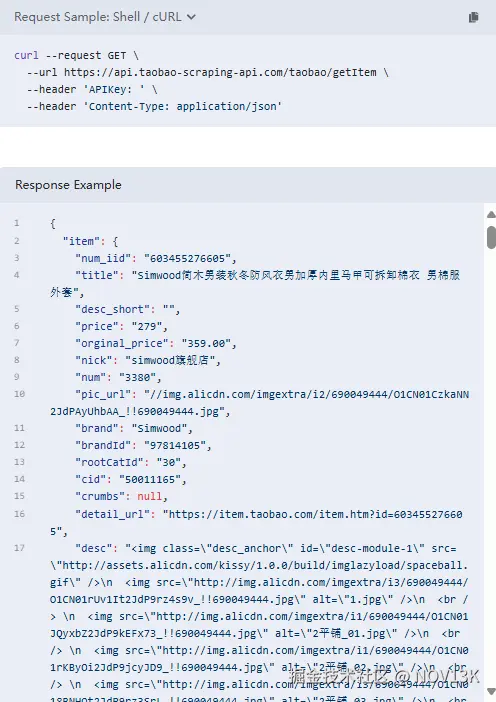Click the "cid": "50011165" line
The image size is (496, 702).
point(131,479)
